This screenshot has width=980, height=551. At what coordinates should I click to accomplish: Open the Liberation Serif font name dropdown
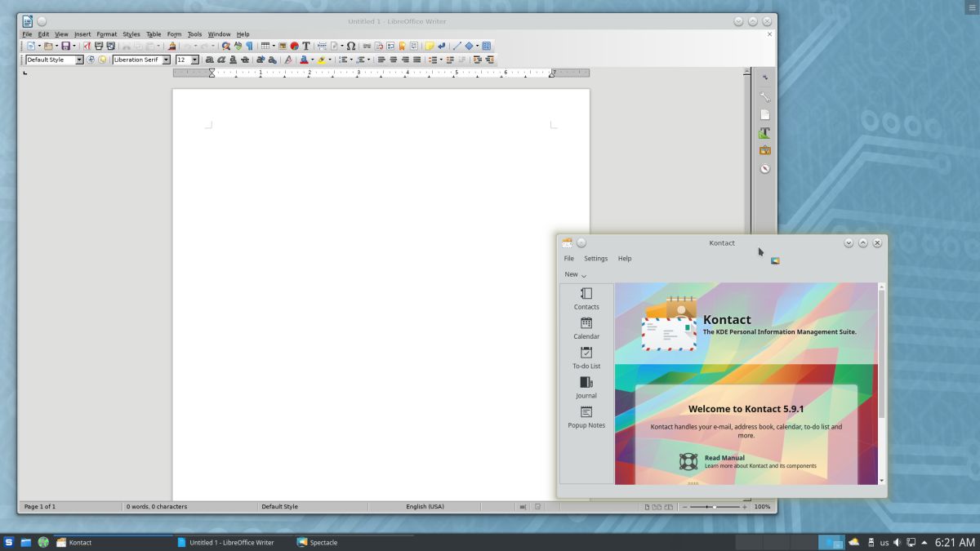167,60
